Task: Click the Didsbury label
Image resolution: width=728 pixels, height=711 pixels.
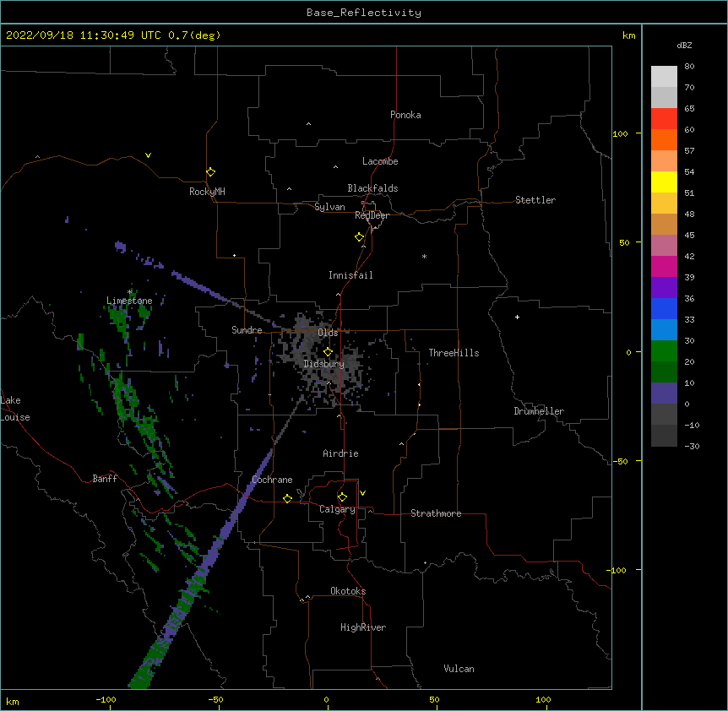Action: (324, 364)
